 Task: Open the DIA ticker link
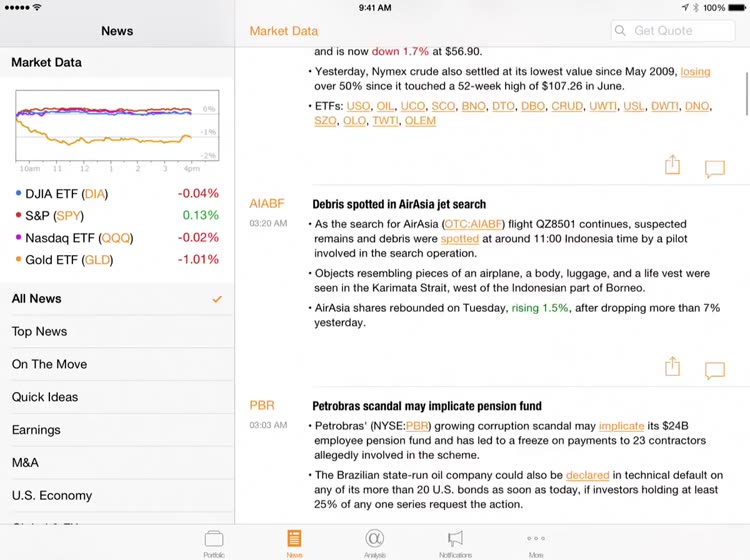point(95,194)
